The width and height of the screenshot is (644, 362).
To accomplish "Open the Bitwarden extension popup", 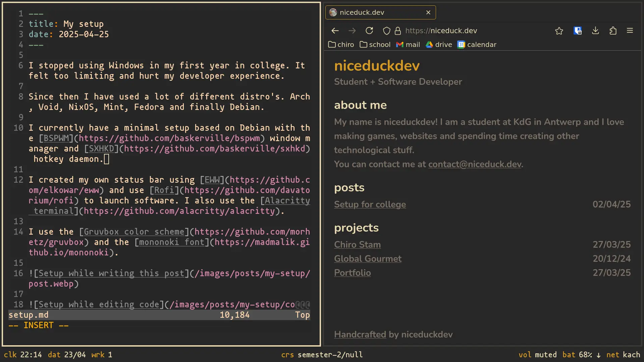I will click(x=578, y=31).
